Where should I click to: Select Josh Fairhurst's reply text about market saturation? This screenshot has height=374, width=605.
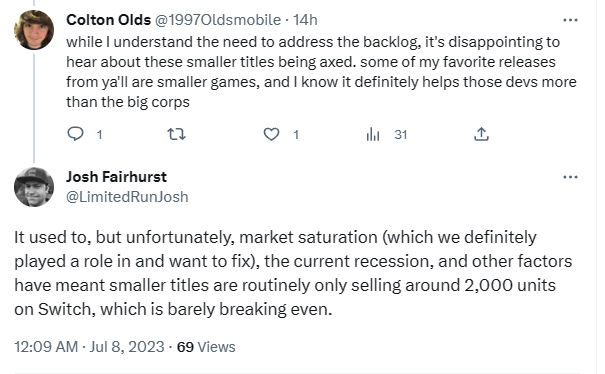(293, 273)
